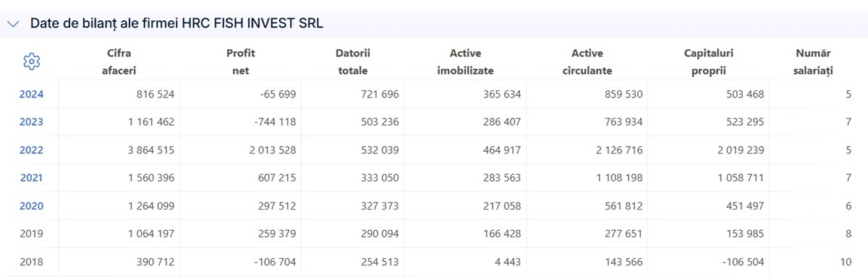Select the 2019 year row label
This screenshot has width=868, height=279.
point(31,234)
